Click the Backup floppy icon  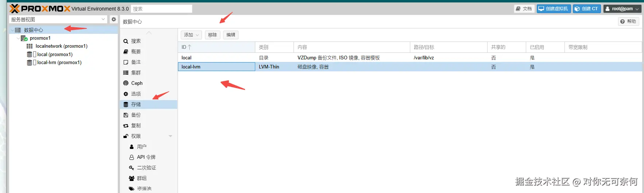click(126, 115)
